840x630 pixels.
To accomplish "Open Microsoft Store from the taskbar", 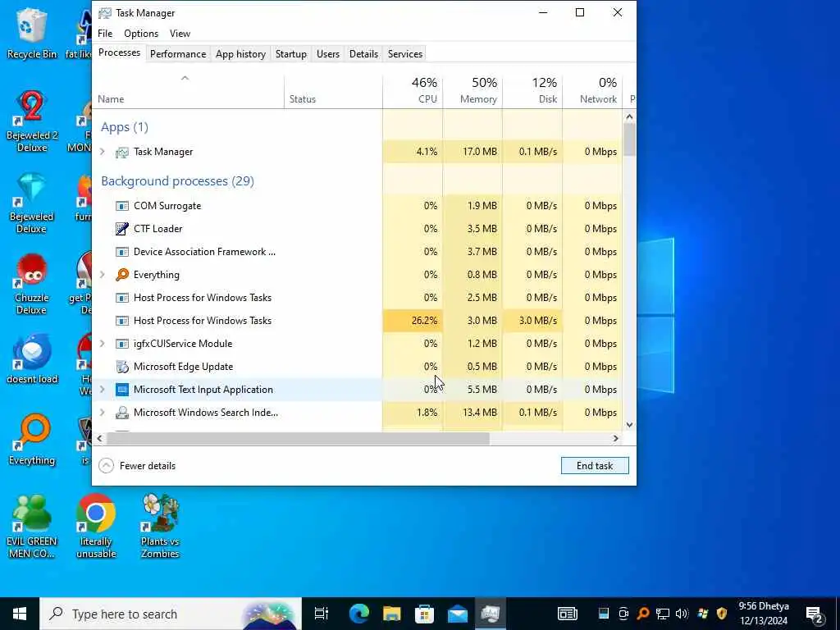I will click(424, 614).
